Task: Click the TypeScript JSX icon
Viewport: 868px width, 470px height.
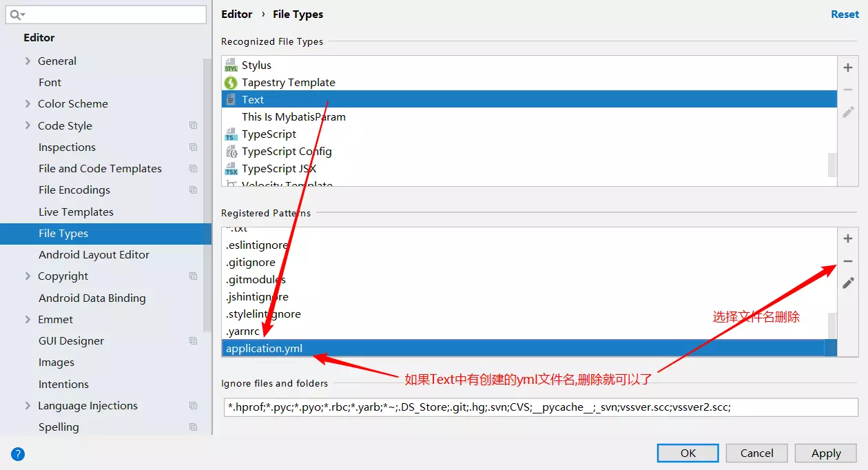Action: [231, 169]
